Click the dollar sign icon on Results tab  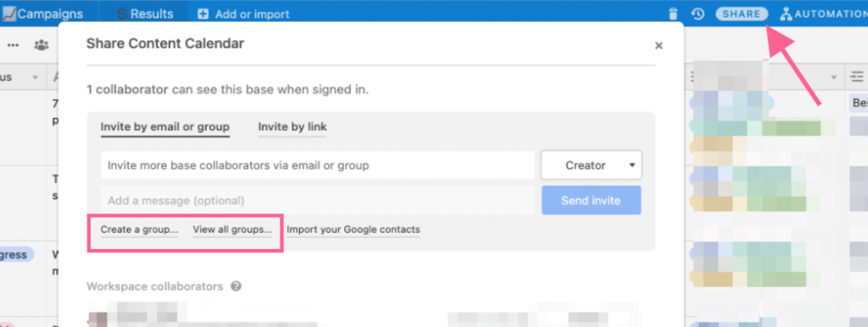(123, 14)
